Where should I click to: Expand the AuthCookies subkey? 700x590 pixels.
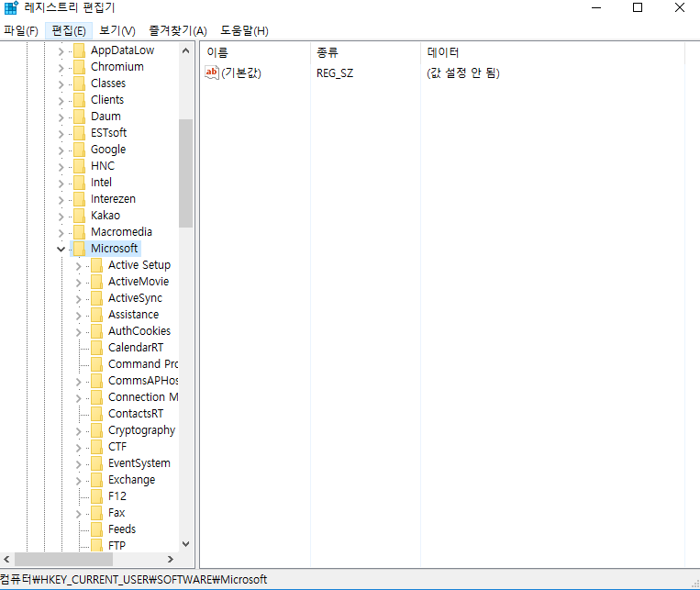(79, 332)
